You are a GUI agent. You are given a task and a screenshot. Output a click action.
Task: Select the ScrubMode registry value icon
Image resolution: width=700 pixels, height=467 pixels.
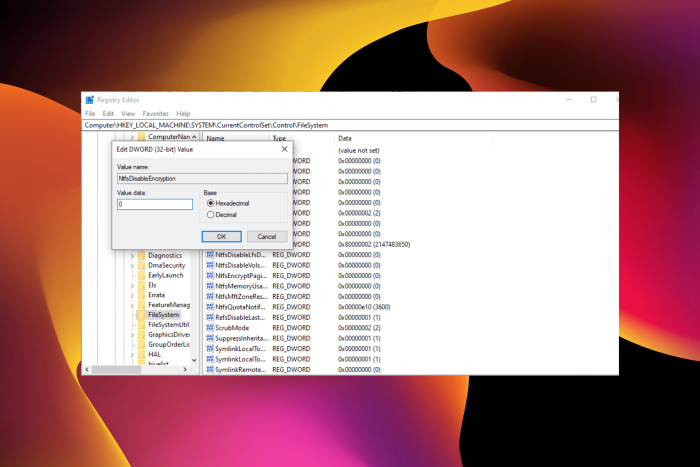(210, 328)
